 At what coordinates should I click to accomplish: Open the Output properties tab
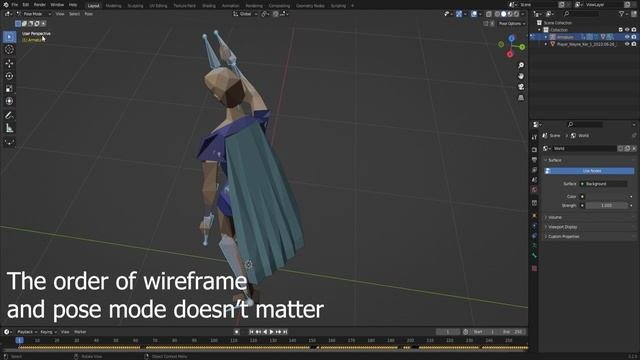coord(534,160)
